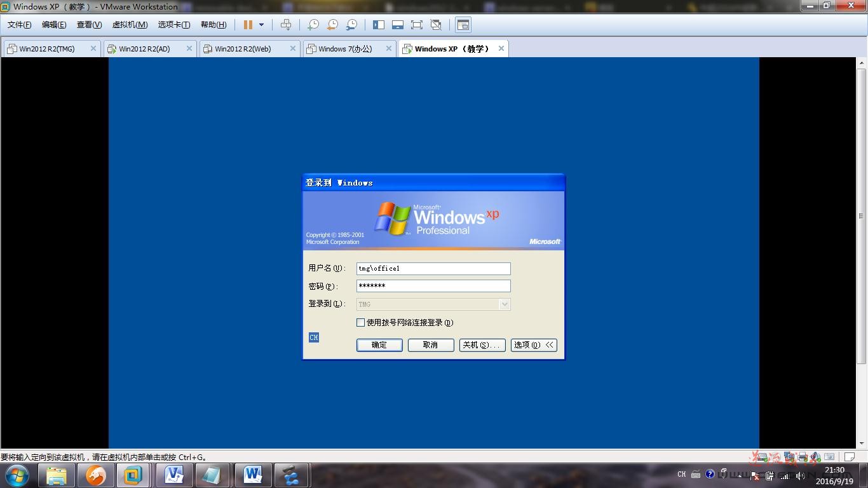Click the printer device status icon

tap(803, 457)
